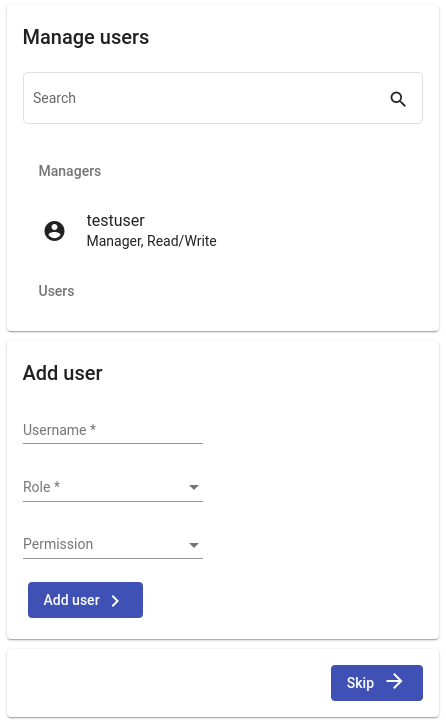Select the testuser list entry

(223, 231)
